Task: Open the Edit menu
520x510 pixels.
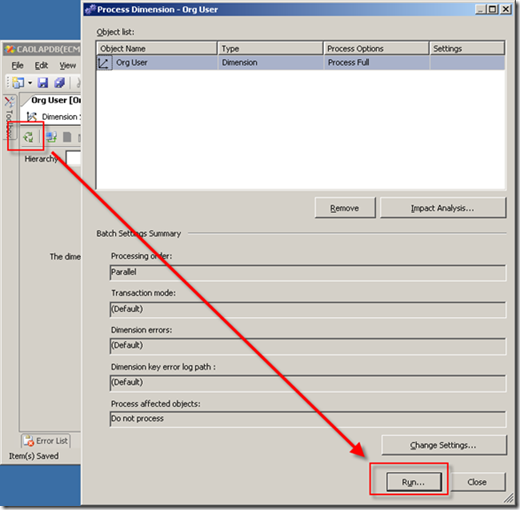Action: (41, 65)
